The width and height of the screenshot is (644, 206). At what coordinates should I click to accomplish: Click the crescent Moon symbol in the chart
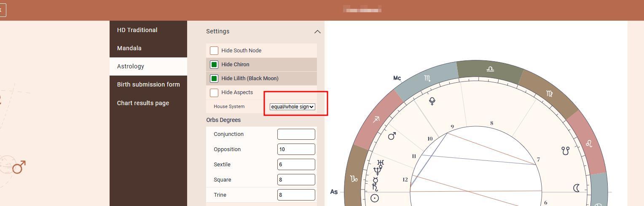pyautogui.click(x=576, y=188)
